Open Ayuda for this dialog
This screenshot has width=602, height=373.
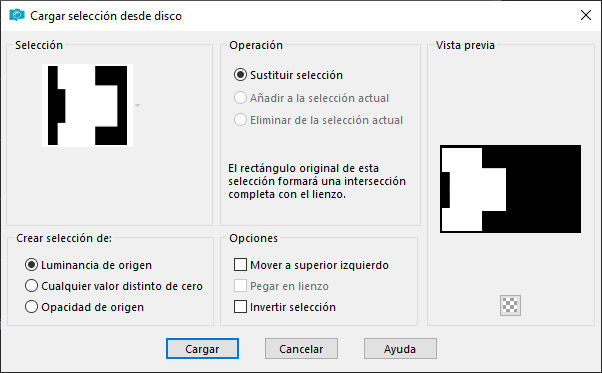tap(400, 348)
